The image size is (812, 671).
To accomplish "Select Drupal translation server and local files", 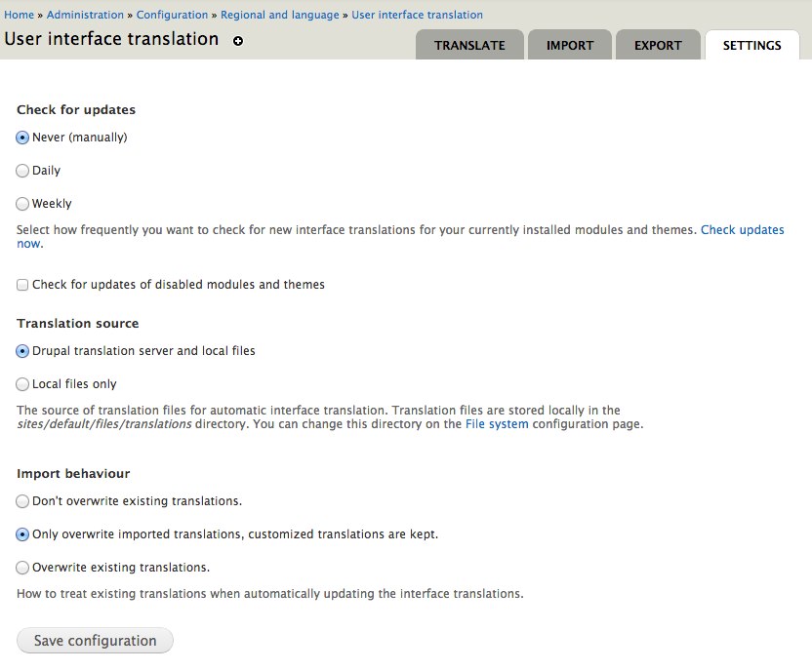I will pos(22,351).
